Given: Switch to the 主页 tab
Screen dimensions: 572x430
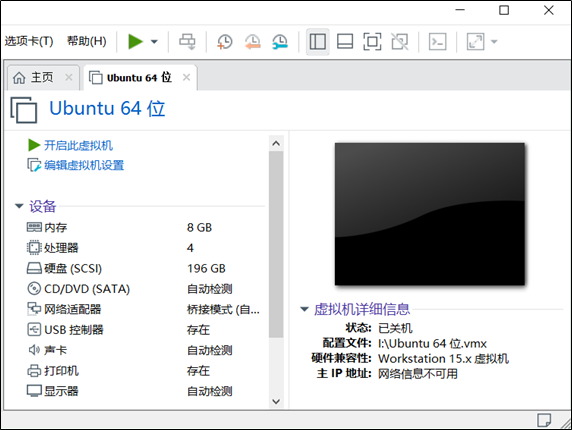Looking at the screenshot, I should pos(42,77).
